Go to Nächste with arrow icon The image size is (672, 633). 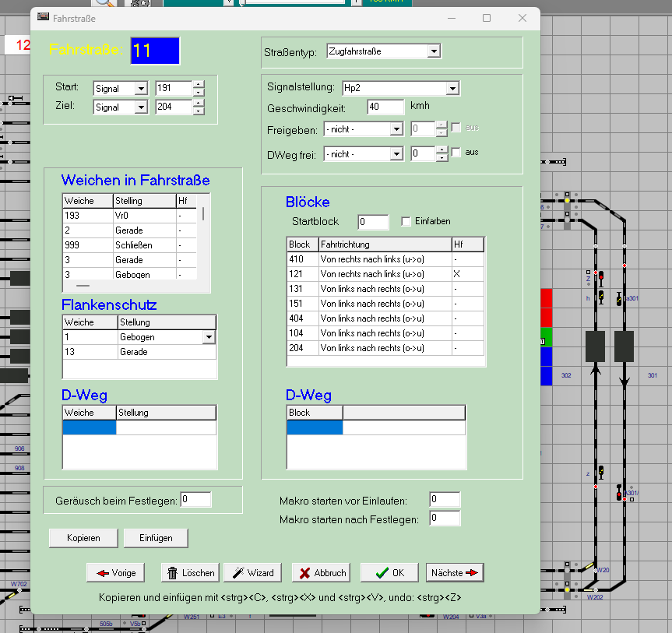click(455, 572)
